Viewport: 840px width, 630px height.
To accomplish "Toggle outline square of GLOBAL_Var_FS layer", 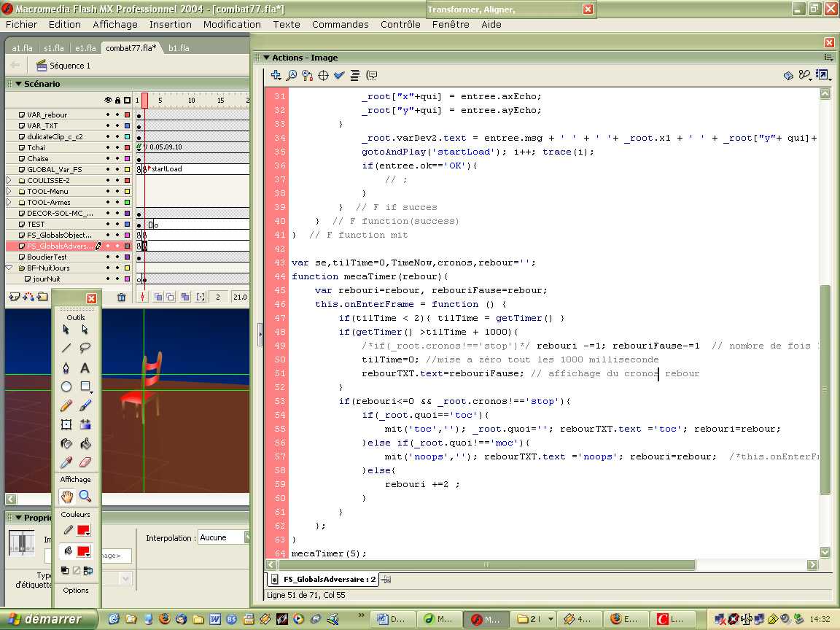I will click(x=127, y=169).
